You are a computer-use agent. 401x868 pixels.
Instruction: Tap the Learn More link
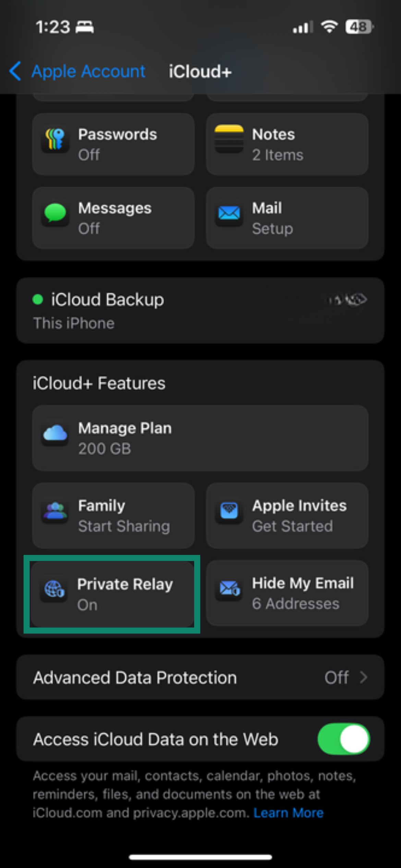(x=288, y=813)
